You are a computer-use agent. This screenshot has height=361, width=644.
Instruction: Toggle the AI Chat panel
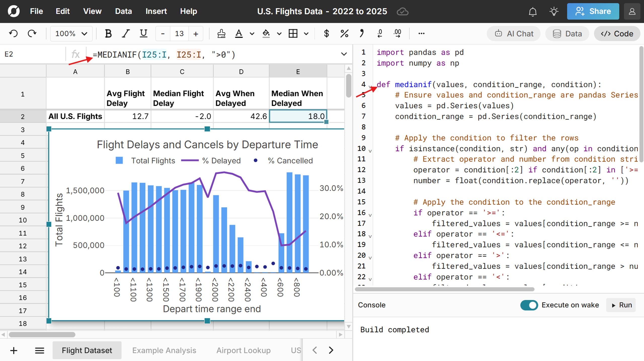click(514, 34)
